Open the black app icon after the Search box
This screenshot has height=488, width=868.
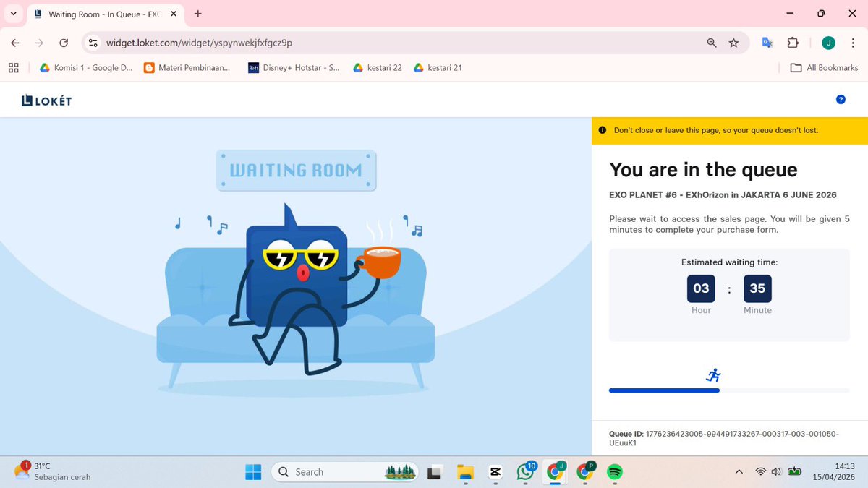pos(435,472)
